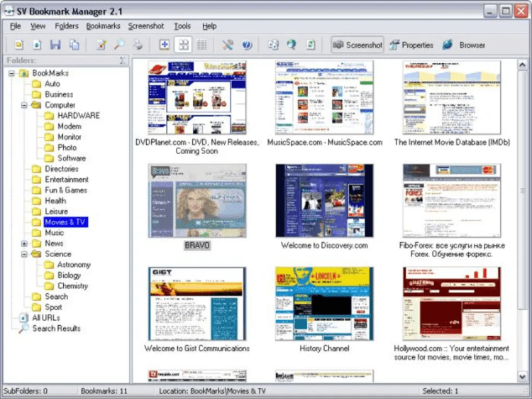The width and height of the screenshot is (532, 399).
Task: Open Properties from the toolbar
Action: pyautogui.click(x=411, y=45)
